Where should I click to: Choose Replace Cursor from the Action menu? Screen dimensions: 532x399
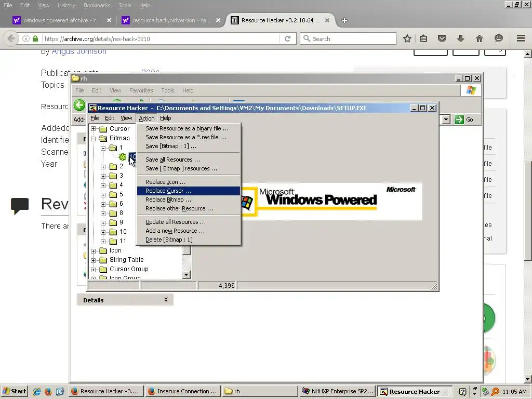coord(188,191)
